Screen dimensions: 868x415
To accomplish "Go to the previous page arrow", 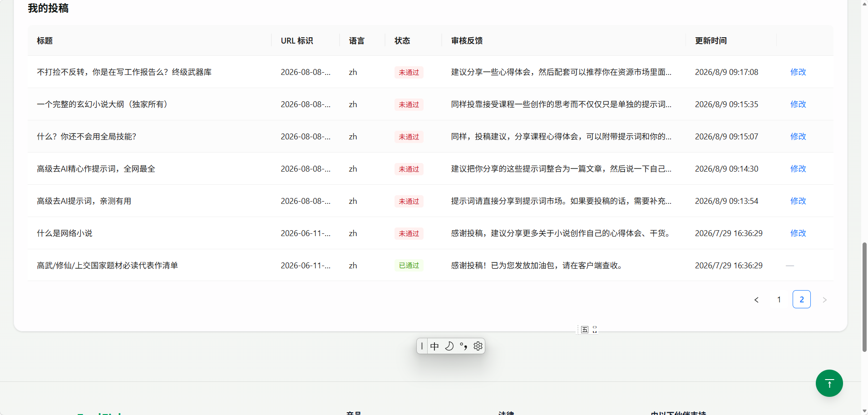I will tap(756, 300).
